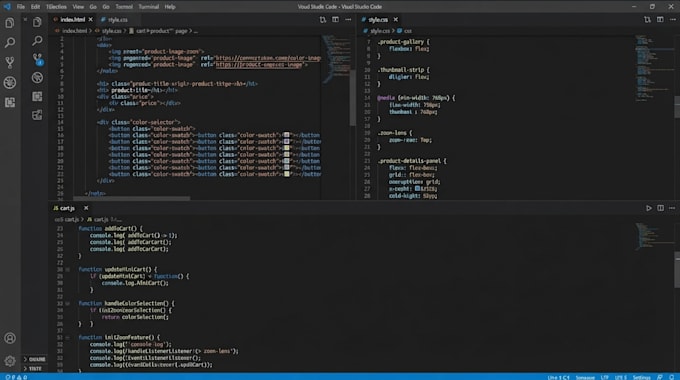
Task: Open the Selection menu
Action: (56, 7)
